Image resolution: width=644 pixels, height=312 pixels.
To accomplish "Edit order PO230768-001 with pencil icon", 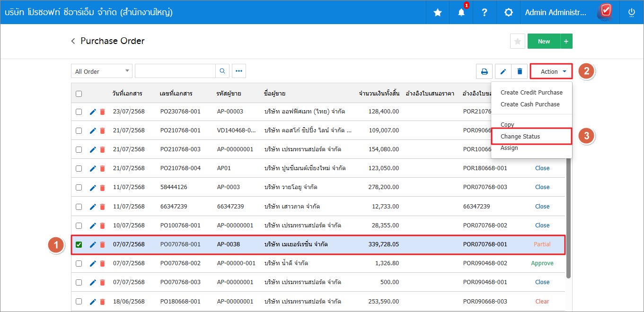I will (93, 112).
